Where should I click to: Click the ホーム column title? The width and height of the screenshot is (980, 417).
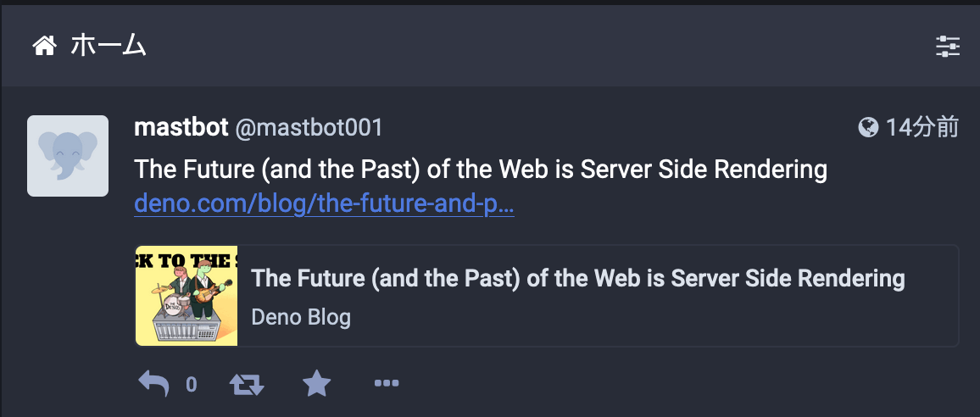coord(109,47)
